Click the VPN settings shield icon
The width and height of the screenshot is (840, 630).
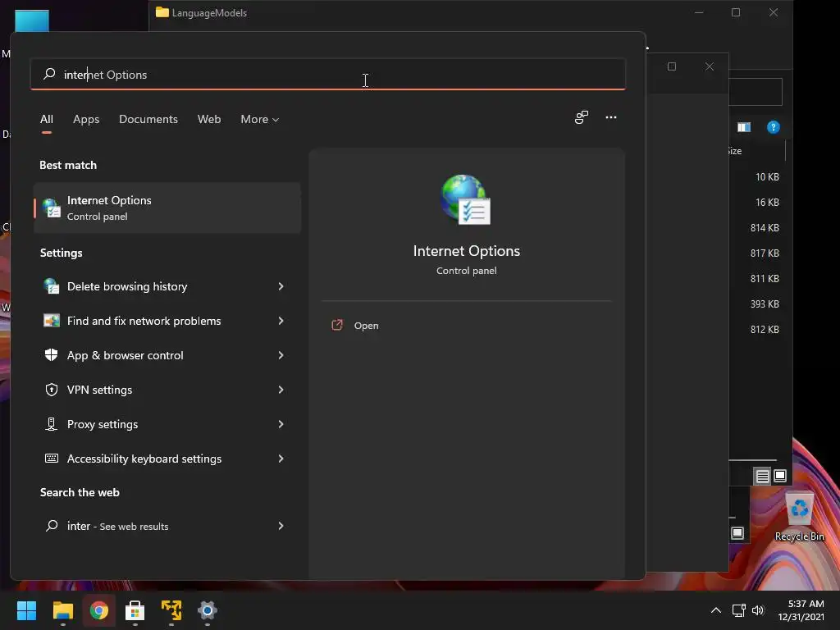[52, 390]
